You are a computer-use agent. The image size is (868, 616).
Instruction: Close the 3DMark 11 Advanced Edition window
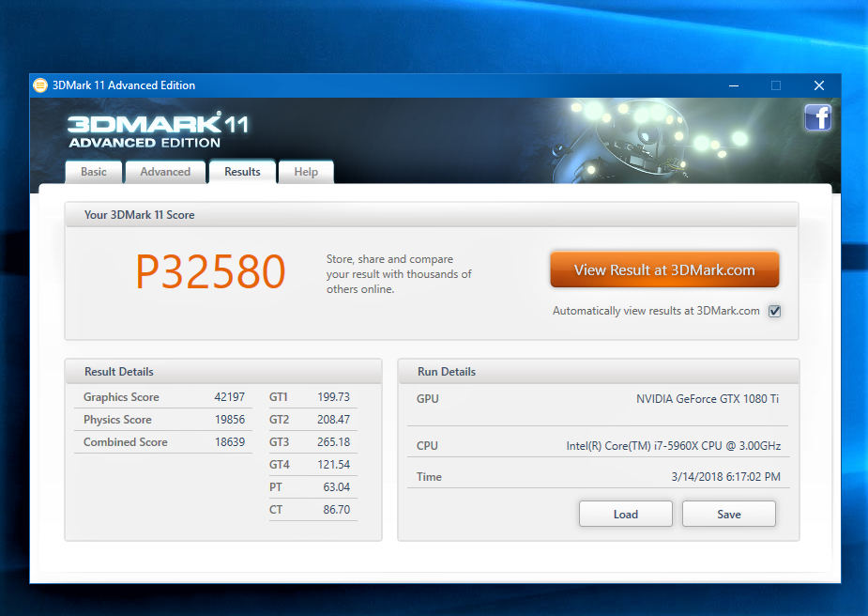pyautogui.click(x=818, y=85)
